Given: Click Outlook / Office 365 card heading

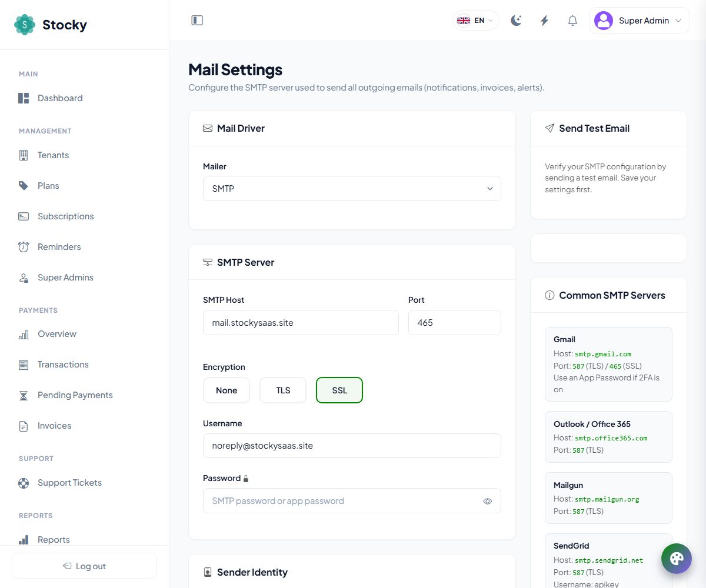Looking at the screenshot, I should tap(592, 424).
